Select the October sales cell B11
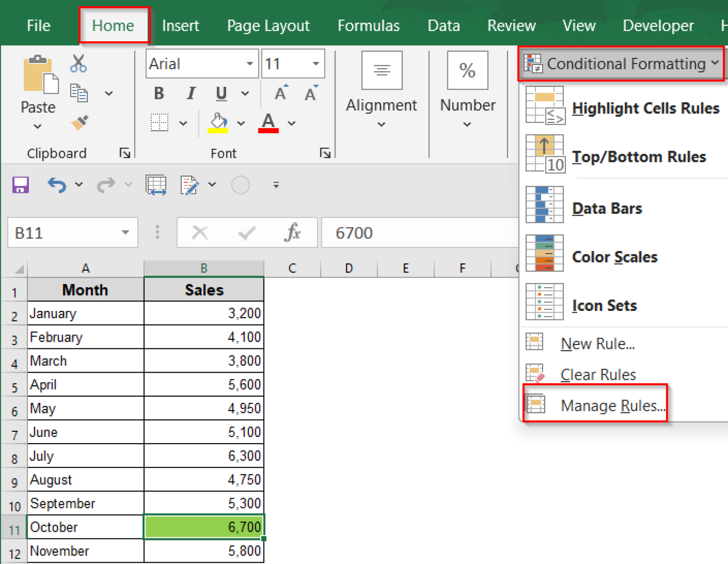728x564 pixels. coord(204,527)
